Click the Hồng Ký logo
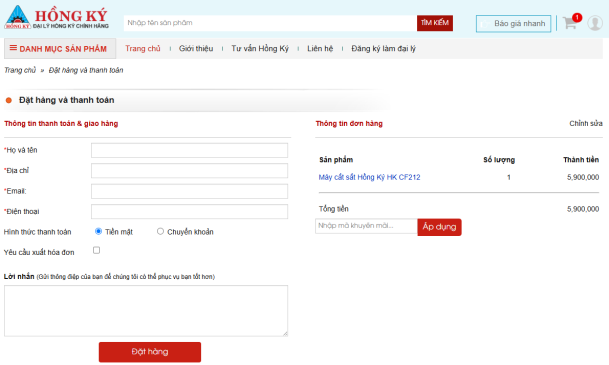Screen dimensions: 609x365 pos(56,18)
